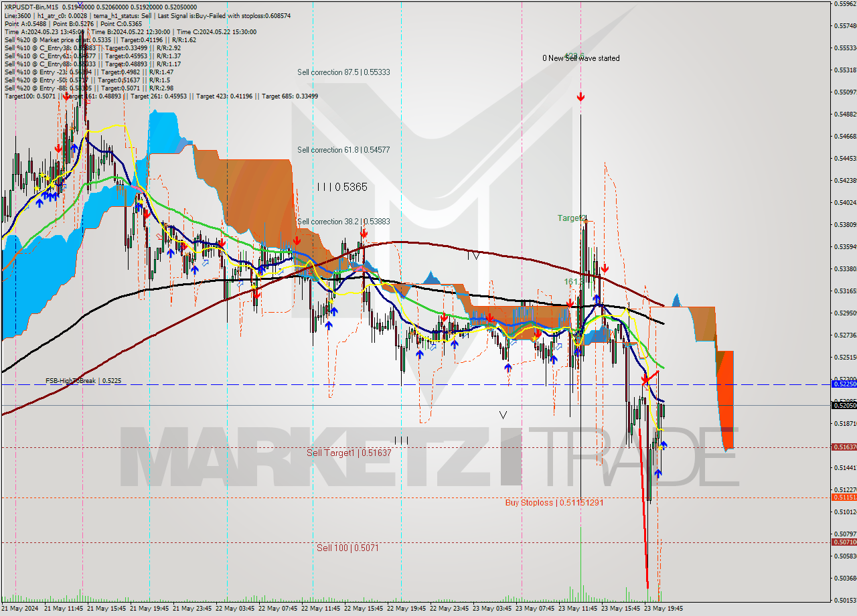Click the orange 0.51151 price tag on axis
This screenshot has width=857, height=616.
844,497
